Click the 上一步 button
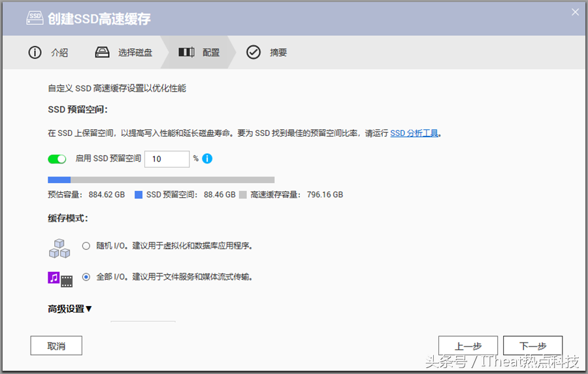Viewport: 588px width, 374px height. [x=468, y=345]
